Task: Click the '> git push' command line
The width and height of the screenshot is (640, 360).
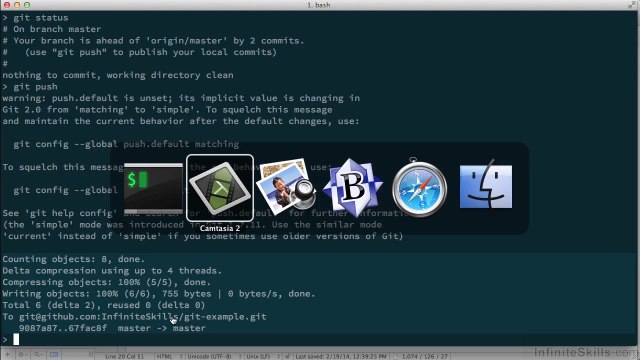Action: 30,87
